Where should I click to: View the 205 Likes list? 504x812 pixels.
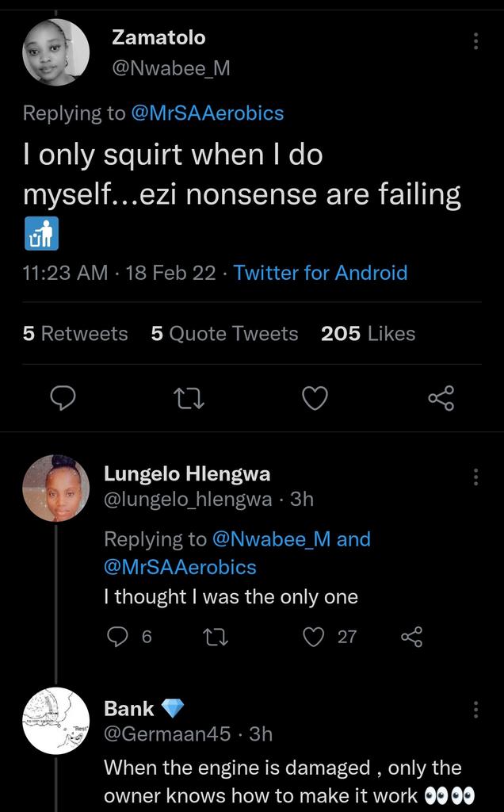(368, 334)
